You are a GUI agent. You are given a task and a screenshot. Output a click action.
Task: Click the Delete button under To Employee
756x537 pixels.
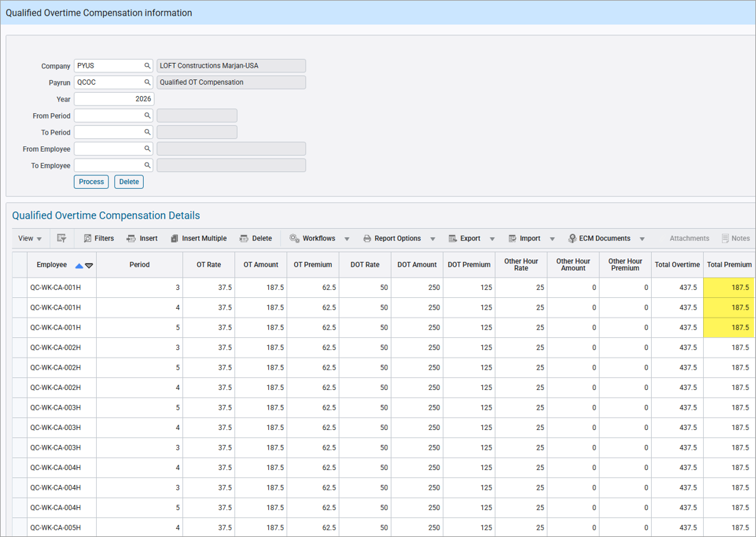[129, 181]
